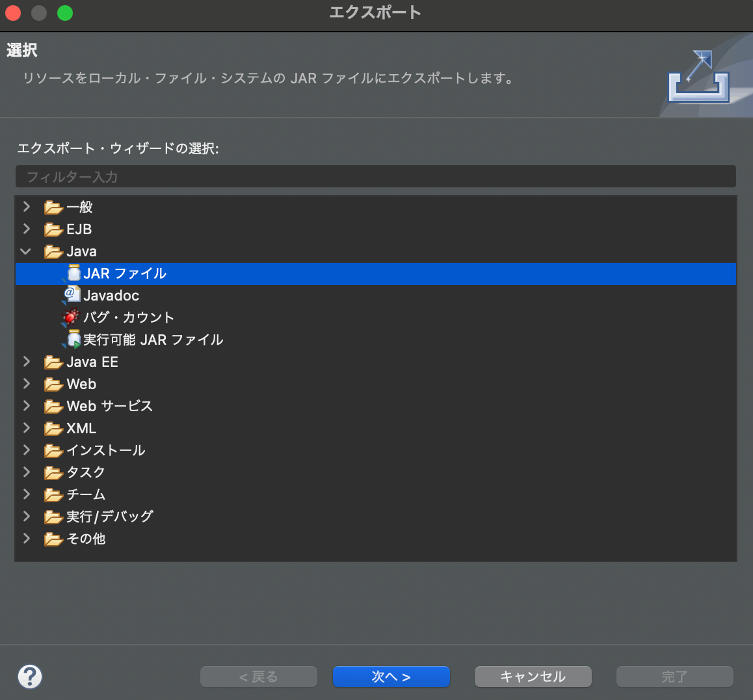
Task: Expand the EJB category
Action: 27,229
